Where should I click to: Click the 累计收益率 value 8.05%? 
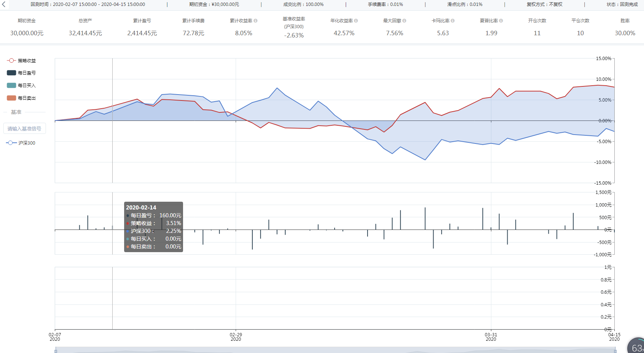243,33
